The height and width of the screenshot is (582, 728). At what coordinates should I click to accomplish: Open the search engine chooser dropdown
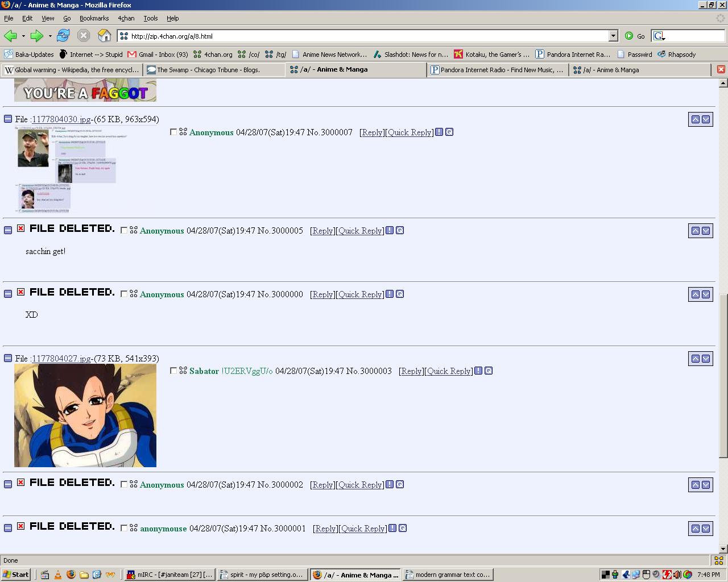click(x=659, y=36)
